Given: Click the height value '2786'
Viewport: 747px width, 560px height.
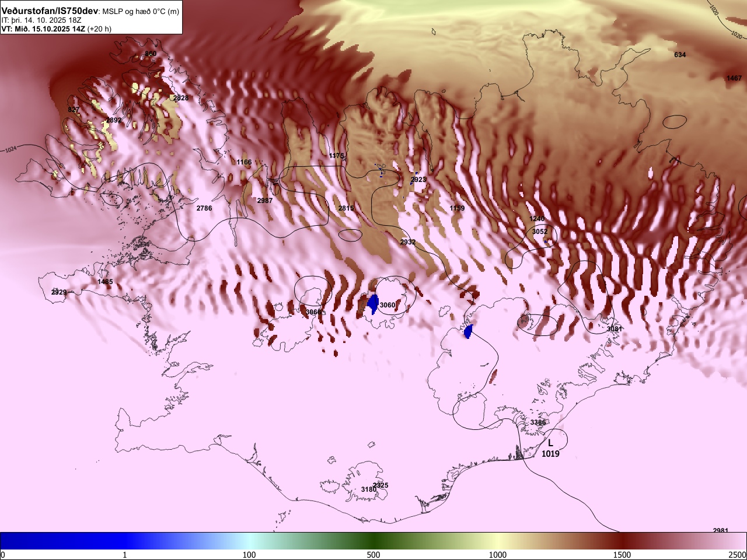Looking at the screenshot, I should 204,208.
